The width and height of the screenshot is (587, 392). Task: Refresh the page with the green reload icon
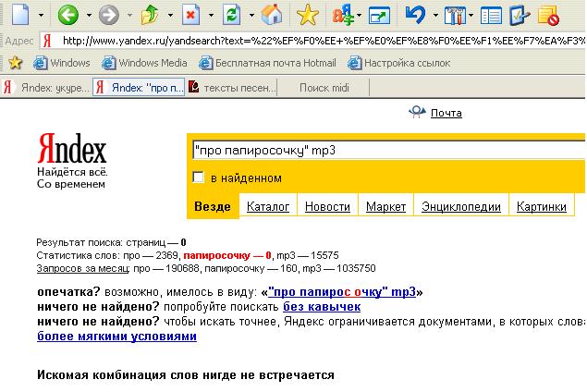click(231, 16)
